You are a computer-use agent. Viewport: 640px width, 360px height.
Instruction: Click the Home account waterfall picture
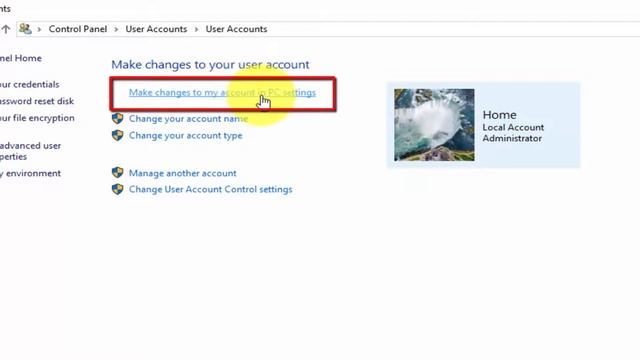(434, 125)
